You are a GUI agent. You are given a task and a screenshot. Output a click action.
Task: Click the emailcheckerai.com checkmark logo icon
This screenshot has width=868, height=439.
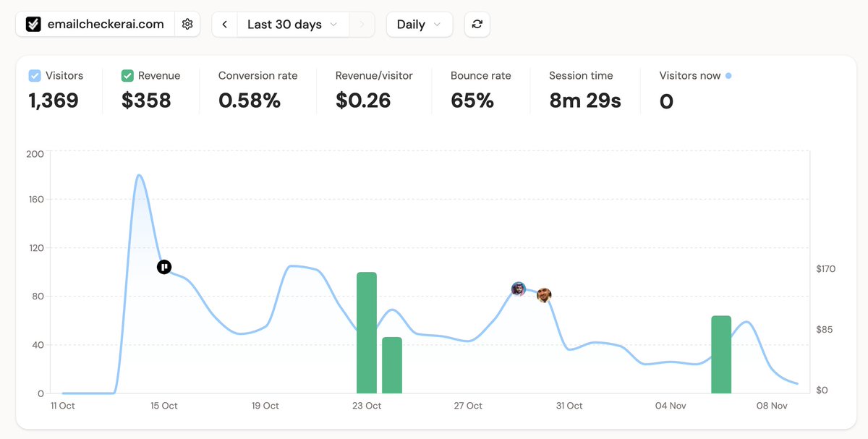click(33, 24)
